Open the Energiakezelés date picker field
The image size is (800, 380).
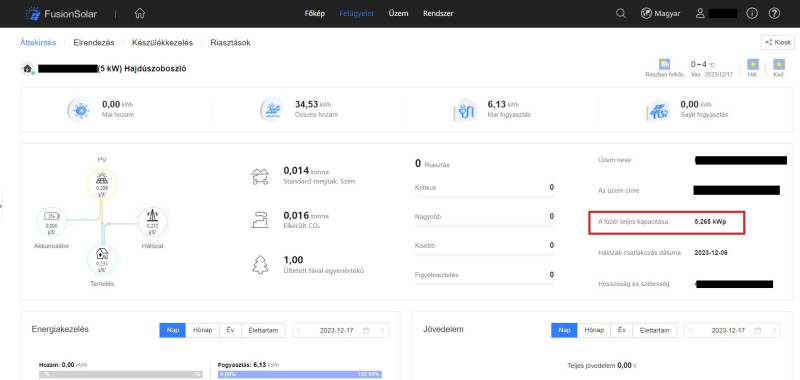pyautogui.click(x=341, y=331)
